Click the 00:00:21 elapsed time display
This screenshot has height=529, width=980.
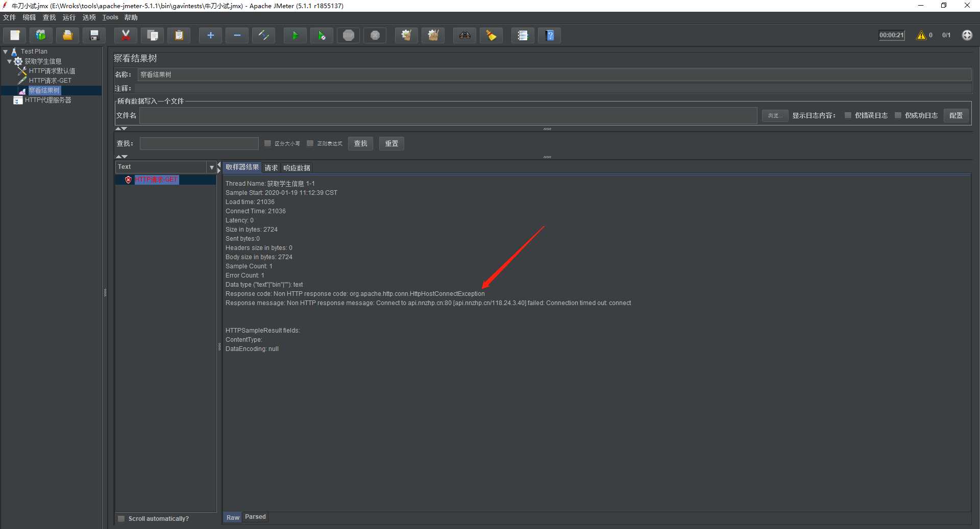(891, 35)
